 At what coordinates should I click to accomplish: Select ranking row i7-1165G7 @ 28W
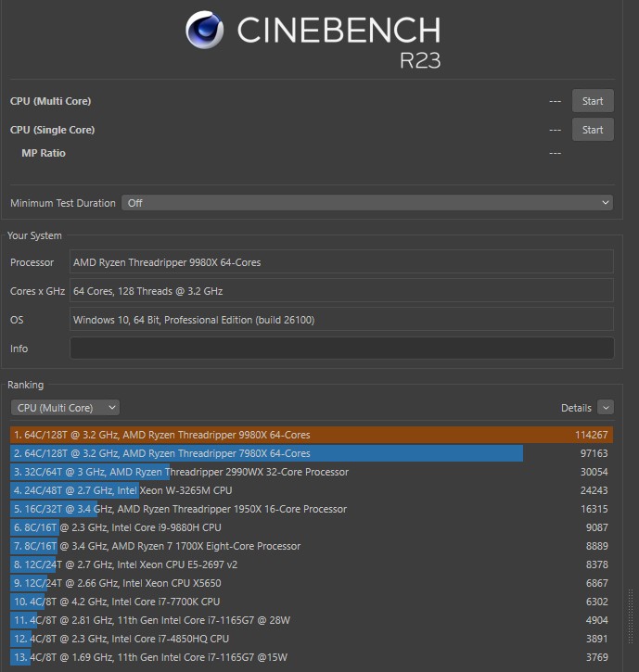(312, 620)
